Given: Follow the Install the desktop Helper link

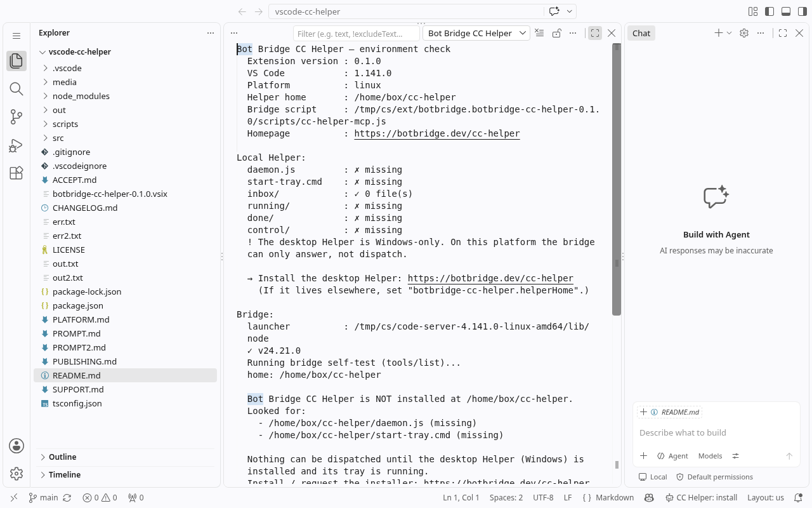Looking at the screenshot, I should pyautogui.click(x=490, y=278).
